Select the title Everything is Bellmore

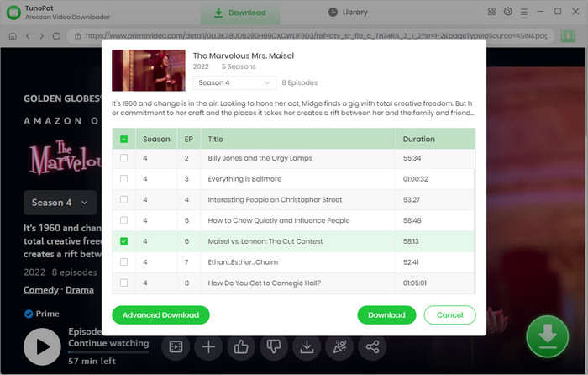point(244,179)
